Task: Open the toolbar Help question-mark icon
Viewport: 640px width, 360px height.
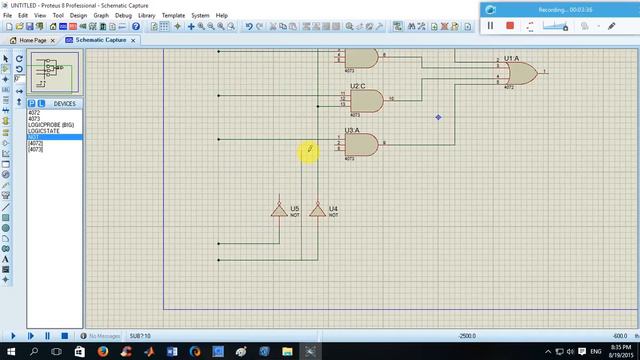Action: [x=136, y=27]
